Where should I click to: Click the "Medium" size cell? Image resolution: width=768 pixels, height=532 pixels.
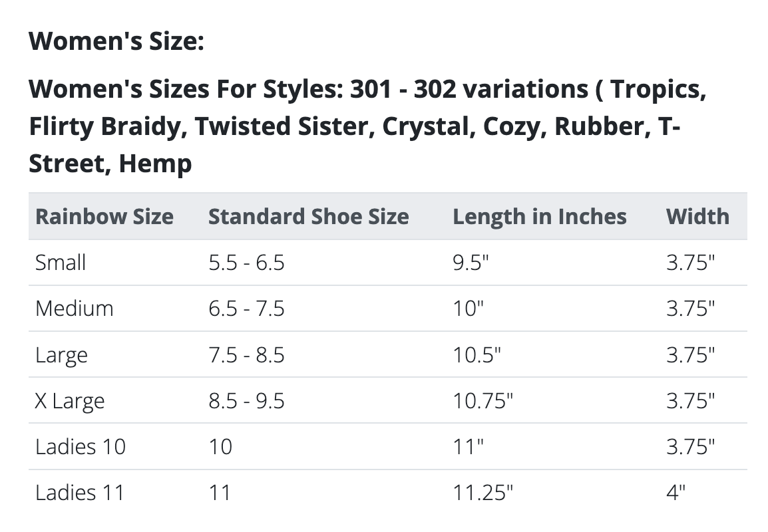coord(74,309)
